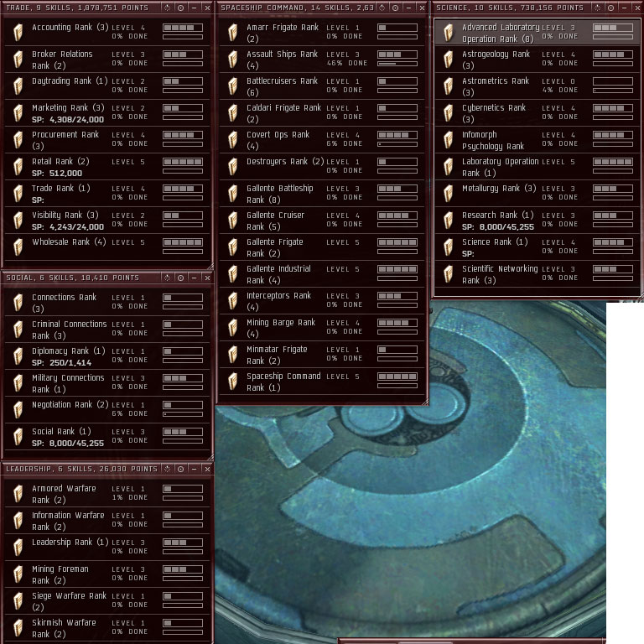Select the Armored Warfare skill book icon
Image resolution: width=644 pixels, height=644 pixels.
coord(18,493)
